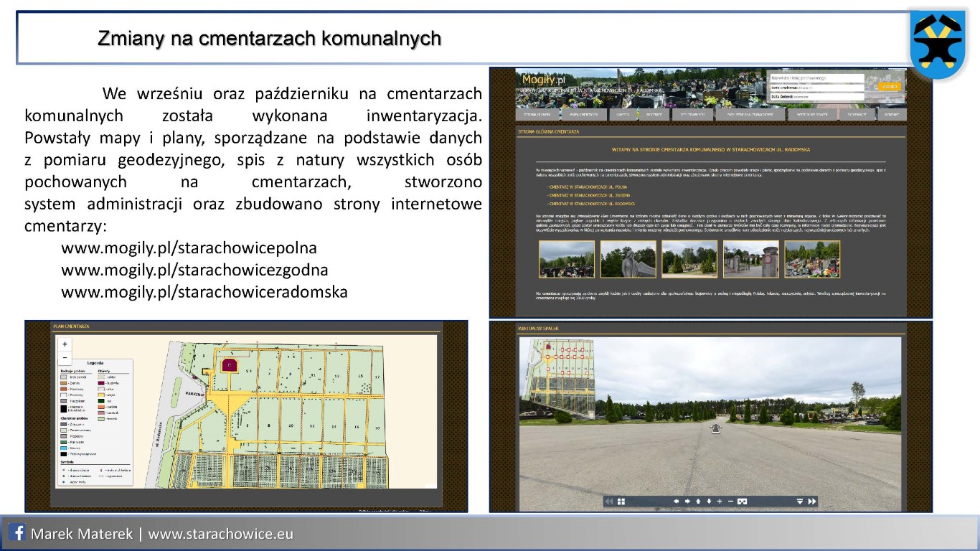Click the map zoom in plus button
The width and height of the screenshot is (980, 551).
coord(65,345)
